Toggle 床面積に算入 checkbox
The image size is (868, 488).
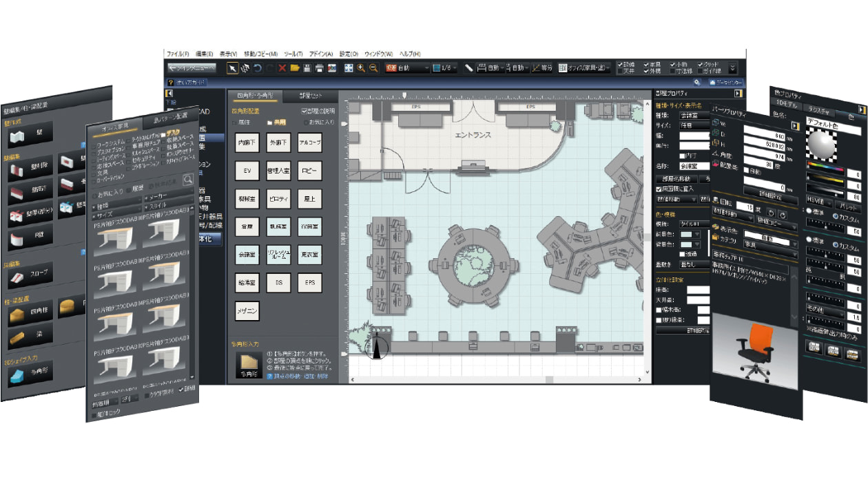(659, 188)
